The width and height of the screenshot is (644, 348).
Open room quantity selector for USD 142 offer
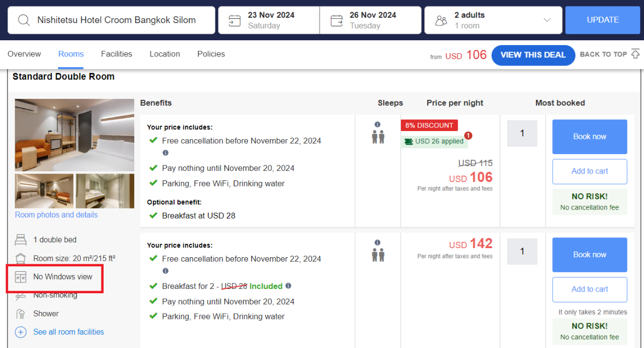click(522, 251)
